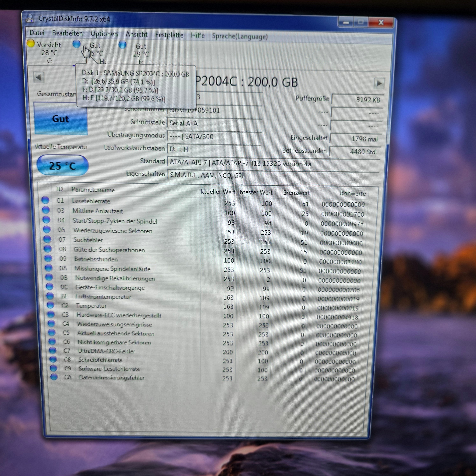
Task: Open the Sprache(Language) menu
Action: (239, 36)
